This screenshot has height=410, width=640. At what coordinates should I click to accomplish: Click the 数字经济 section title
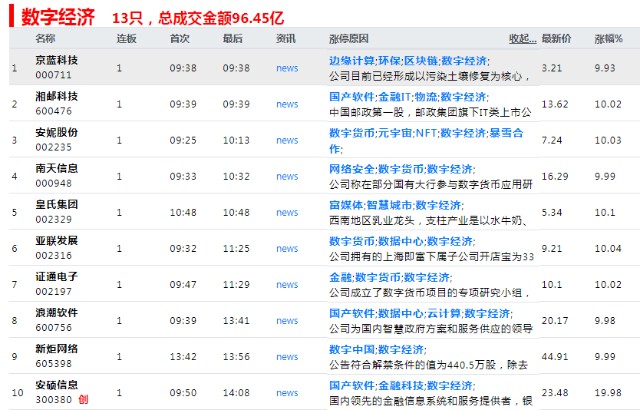coord(58,17)
